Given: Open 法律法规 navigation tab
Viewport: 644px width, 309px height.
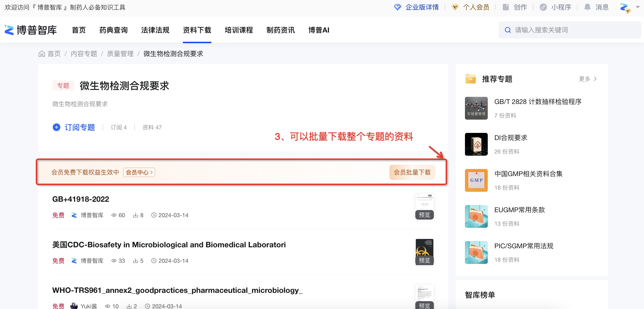Looking at the screenshot, I should click(x=155, y=30).
